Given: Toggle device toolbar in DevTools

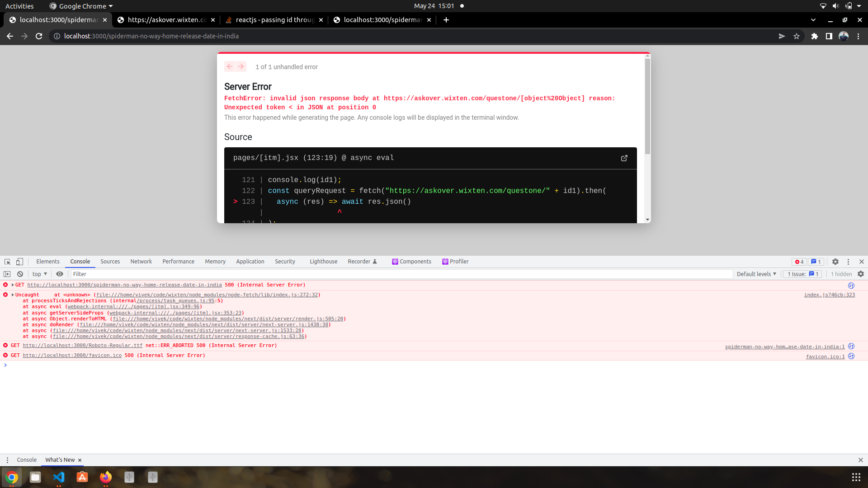Looking at the screenshot, I should [19, 262].
